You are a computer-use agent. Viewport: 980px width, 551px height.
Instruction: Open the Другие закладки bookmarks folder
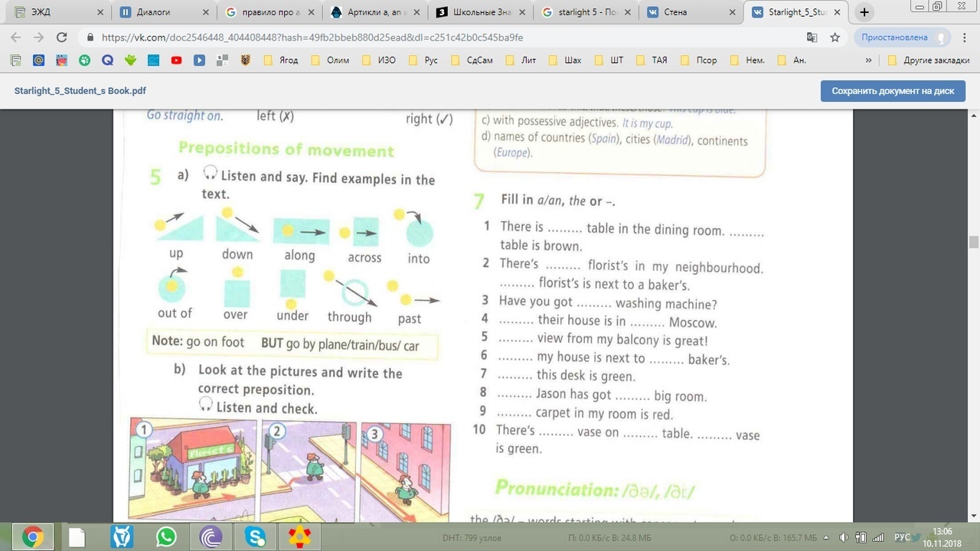[x=923, y=60]
